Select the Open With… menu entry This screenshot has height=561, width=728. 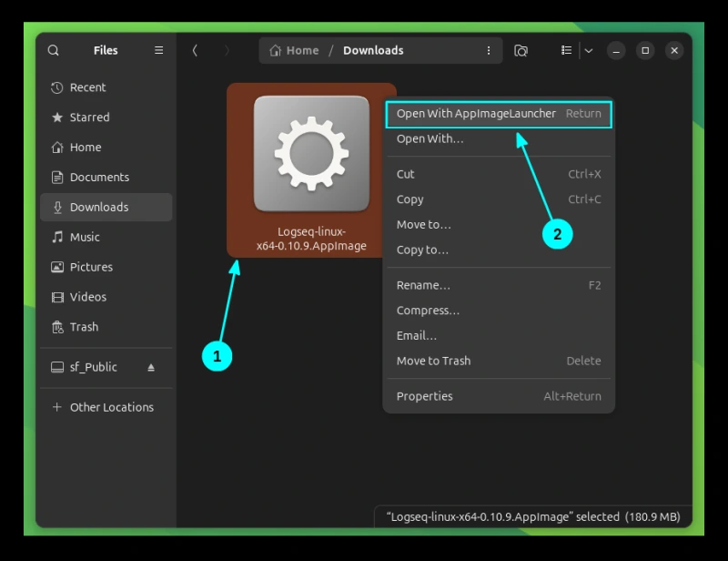pyautogui.click(x=430, y=139)
